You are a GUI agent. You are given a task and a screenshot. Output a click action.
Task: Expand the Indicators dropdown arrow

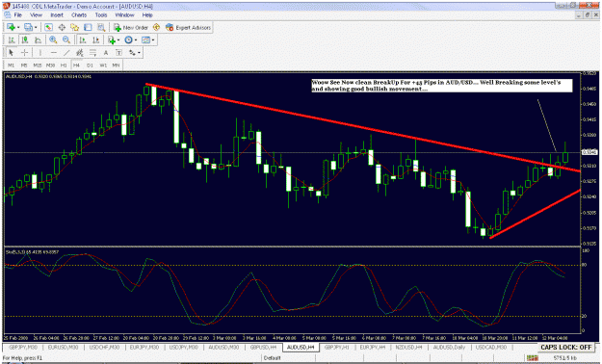point(118,39)
